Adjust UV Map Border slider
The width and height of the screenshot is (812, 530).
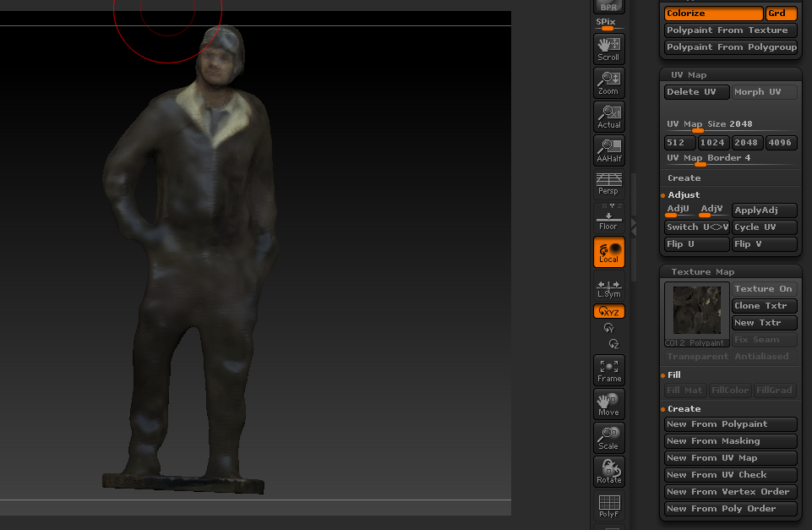coord(730,159)
